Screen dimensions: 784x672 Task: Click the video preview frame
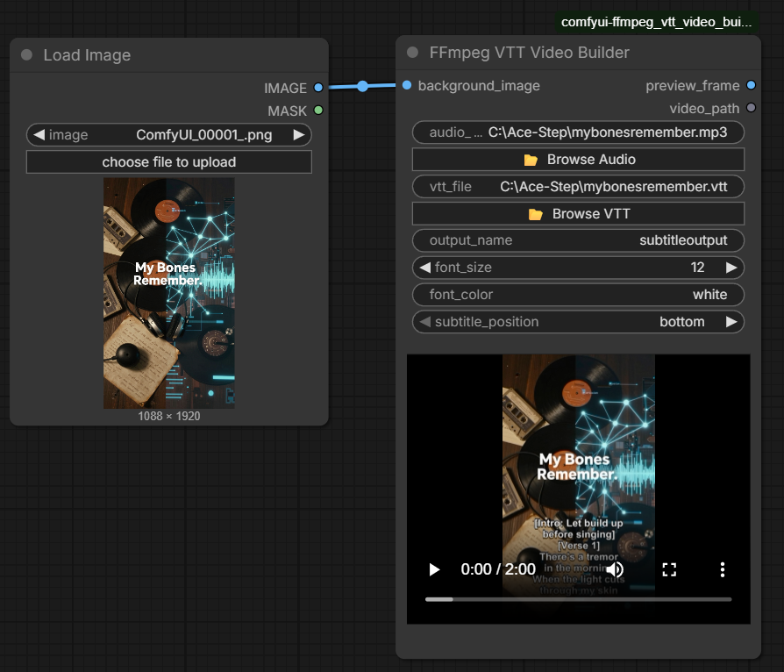pos(578,489)
